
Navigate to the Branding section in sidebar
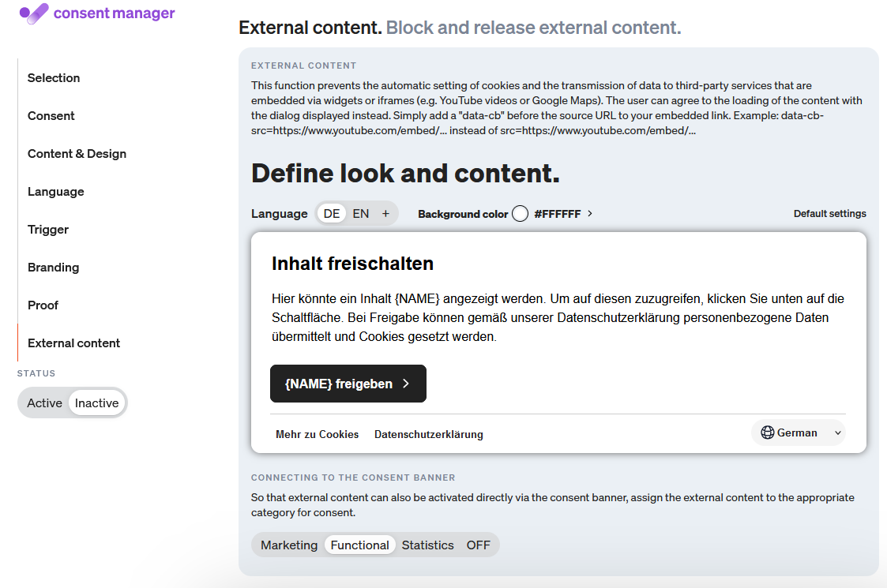click(53, 267)
